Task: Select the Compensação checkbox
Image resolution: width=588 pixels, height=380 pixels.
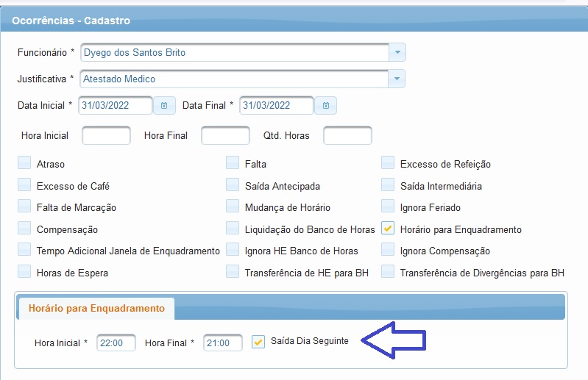Action: (24, 228)
